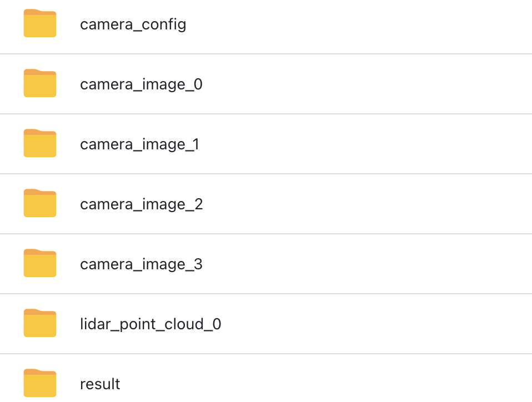Open the camera_config folder name

[133, 25]
